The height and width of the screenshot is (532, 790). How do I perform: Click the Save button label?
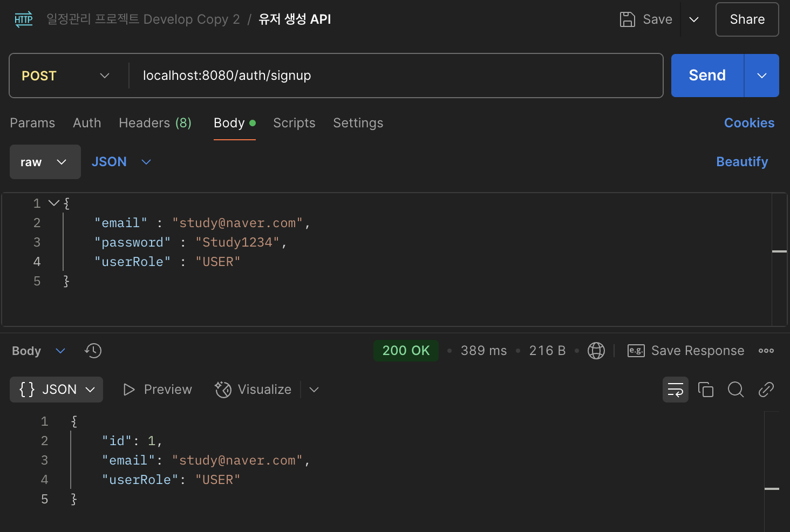(x=658, y=19)
